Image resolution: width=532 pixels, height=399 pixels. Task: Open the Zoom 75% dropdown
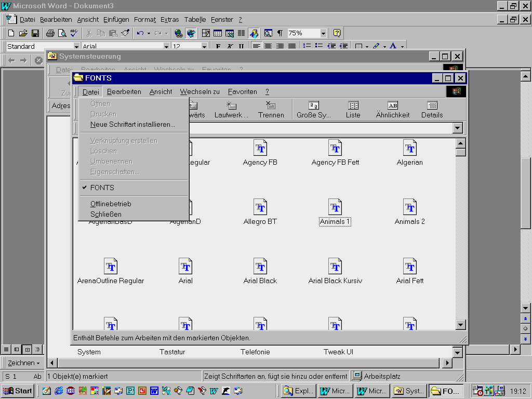[x=323, y=33]
